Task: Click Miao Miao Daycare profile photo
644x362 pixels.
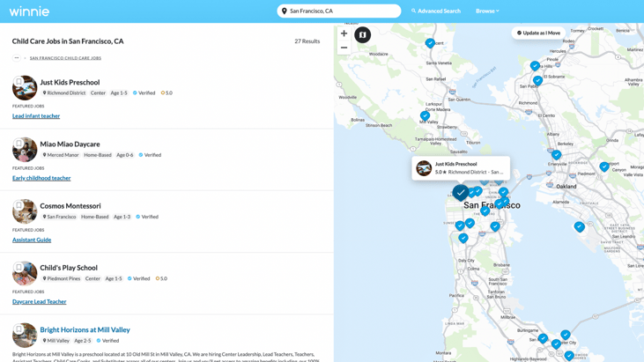Action: 25,150
